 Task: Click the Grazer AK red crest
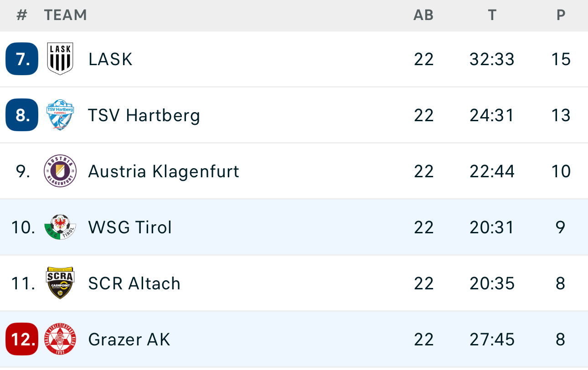pyautogui.click(x=60, y=339)
